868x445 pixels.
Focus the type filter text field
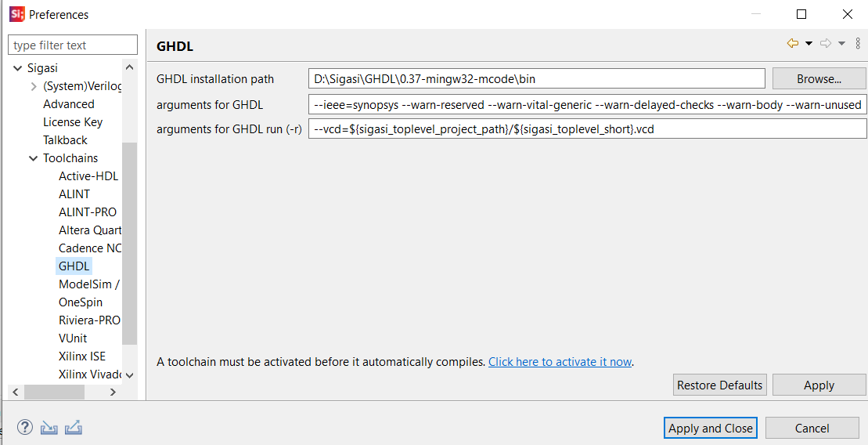(x=73, y=45)
